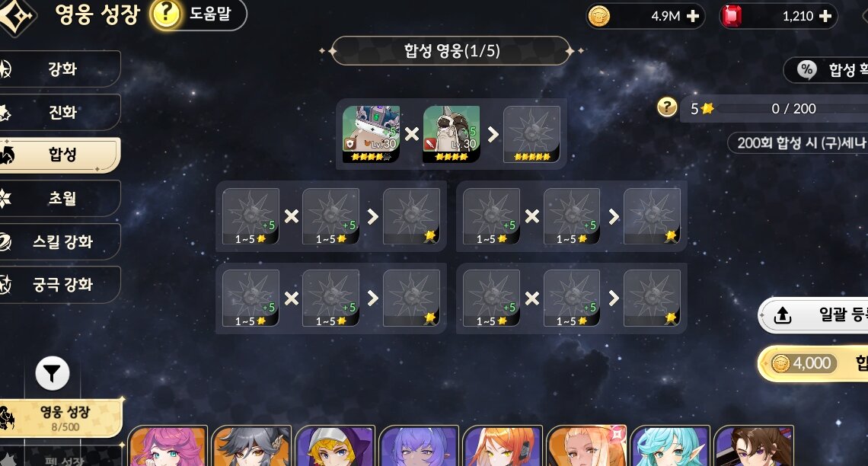Remove the first registered Lv.30 hero
The height and width of the screenshot is (466, 868).
pyautogui.click(x=371, y=134)
